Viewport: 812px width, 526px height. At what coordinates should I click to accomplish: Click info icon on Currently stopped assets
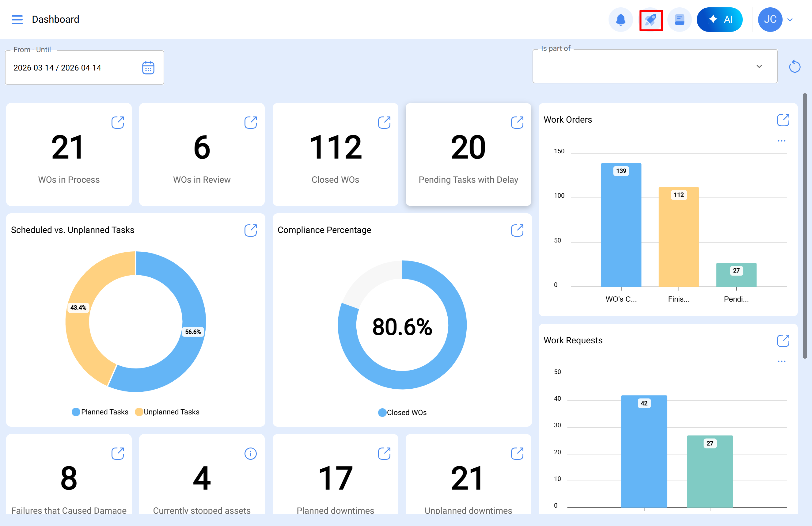click(250, 454)
